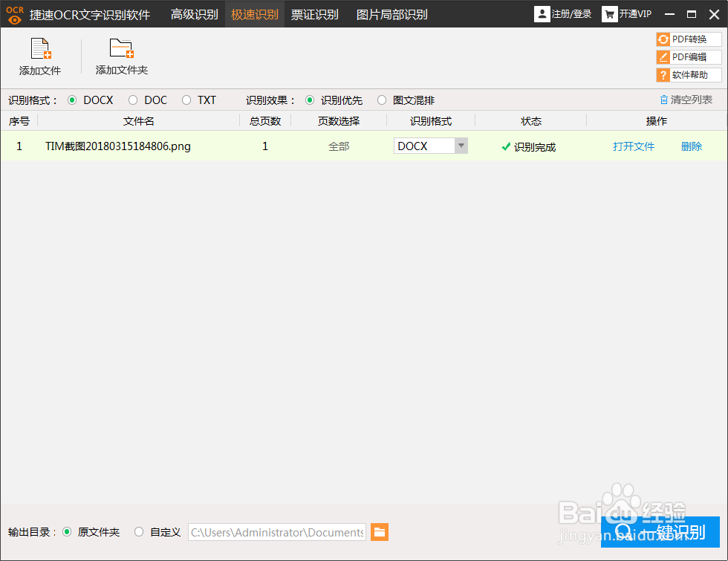Minimize the OCR window
Screen dimensions: 728x561
669,14
